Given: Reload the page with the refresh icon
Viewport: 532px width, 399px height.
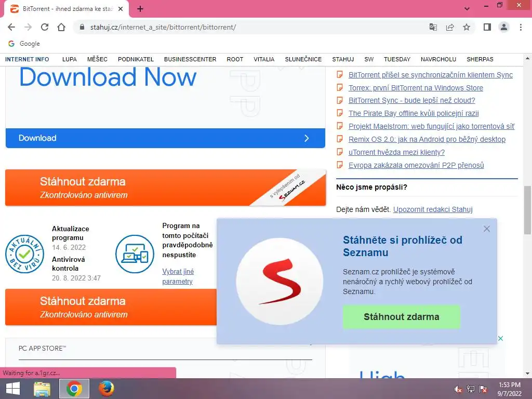Looking at the screenshot, I should 45,27.
